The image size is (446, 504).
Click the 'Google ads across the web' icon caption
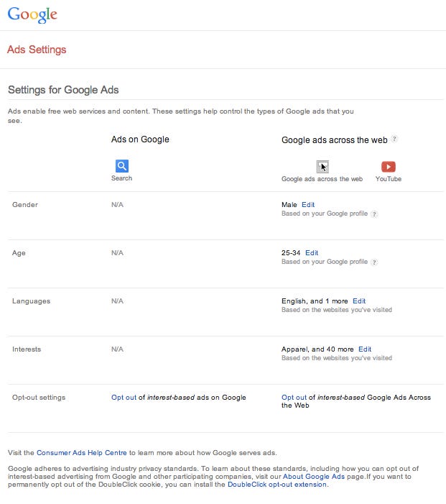coord(322,179)
